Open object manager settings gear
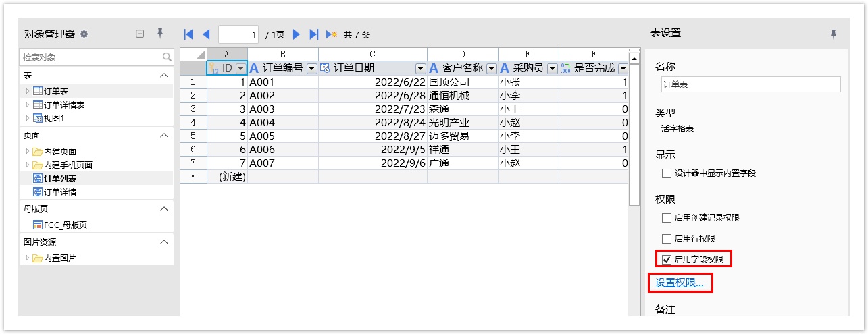 pyautogui.click(x=84, y=34)
